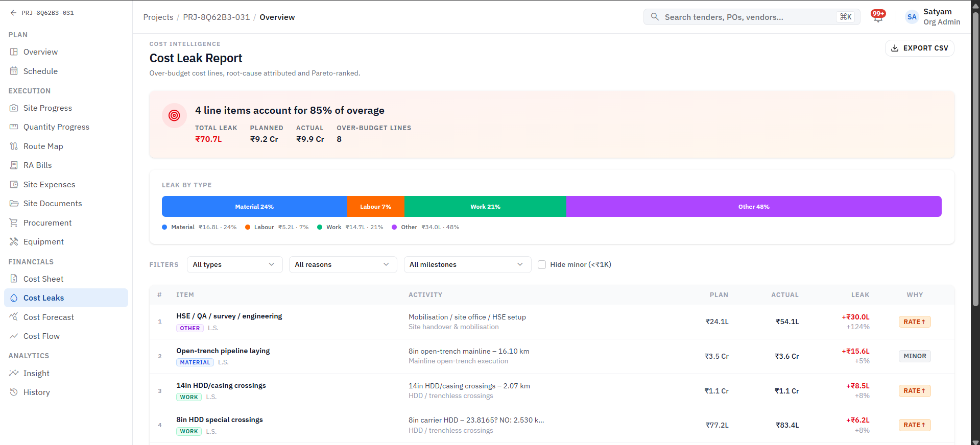Click the green Work 21% bar segment

[486, 207]
